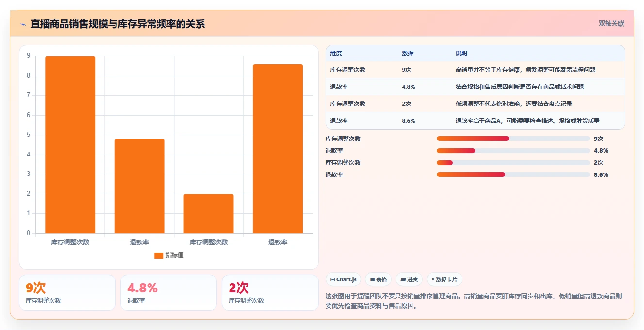Image resolution: width=644 pixels, height=330 pixels.
Task: Click y-axis tick label 5
Action: point(29,135)
